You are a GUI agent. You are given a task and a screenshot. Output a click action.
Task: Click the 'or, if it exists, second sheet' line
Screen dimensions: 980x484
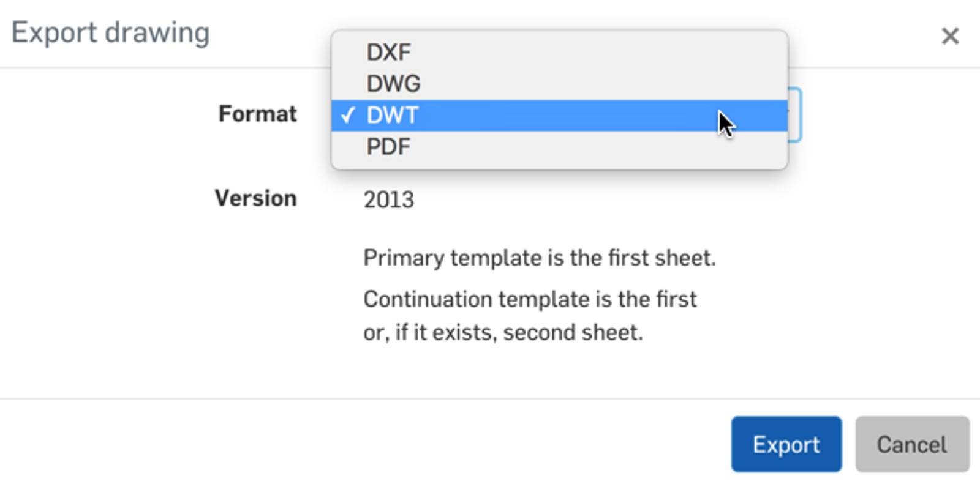(502, 333)
